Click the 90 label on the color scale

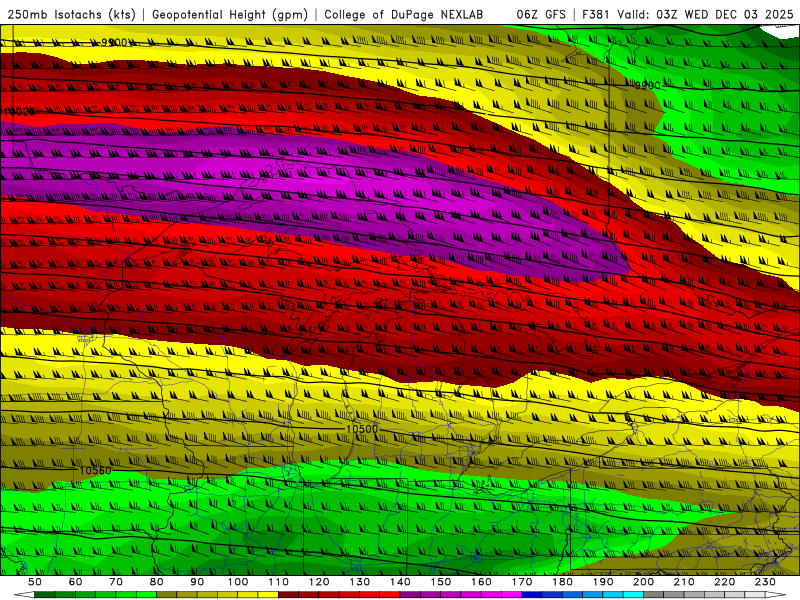pos(197,582)
